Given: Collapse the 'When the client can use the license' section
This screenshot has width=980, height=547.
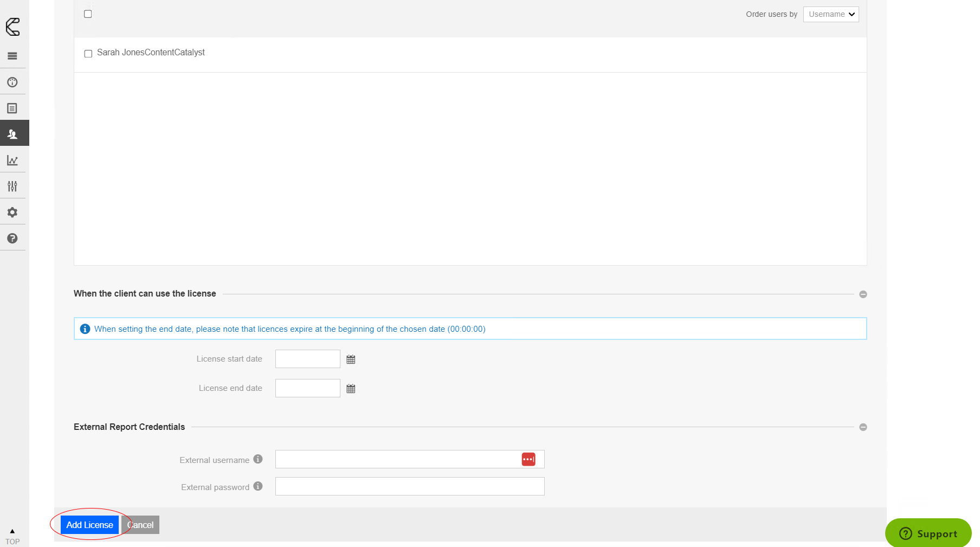Looking at the screenshot, I should [x=863, y=294].
